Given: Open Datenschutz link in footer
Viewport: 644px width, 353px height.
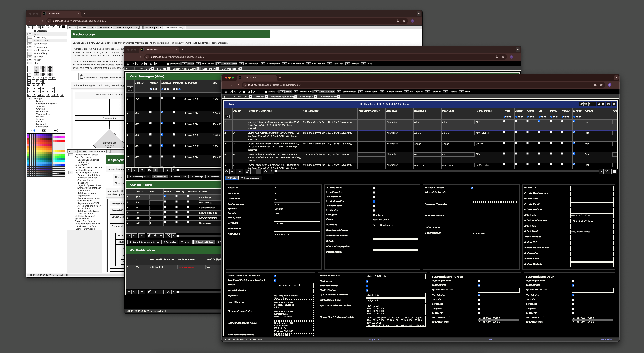Looking at the screenshot, I should click(607, 339).
